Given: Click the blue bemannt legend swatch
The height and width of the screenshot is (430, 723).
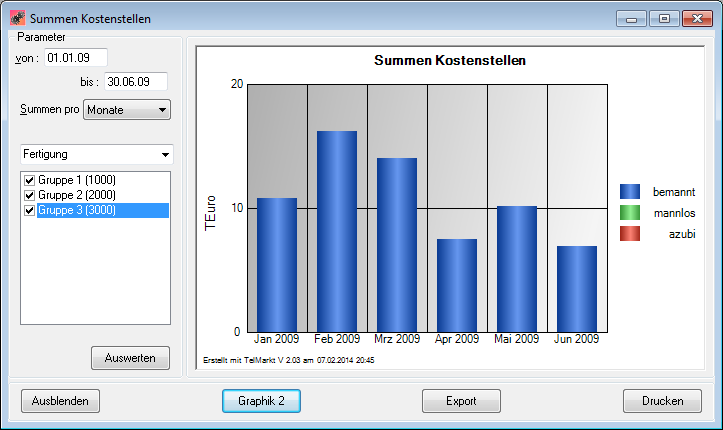Looking at the screenshot, I should coord(629,191).
